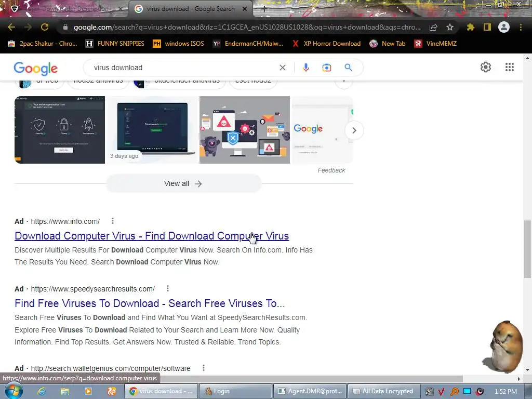Click the search.walletgenius.com ad URL
Image resolution: width=532 pixels, height=399 pixels.
(x=111, y=368)
